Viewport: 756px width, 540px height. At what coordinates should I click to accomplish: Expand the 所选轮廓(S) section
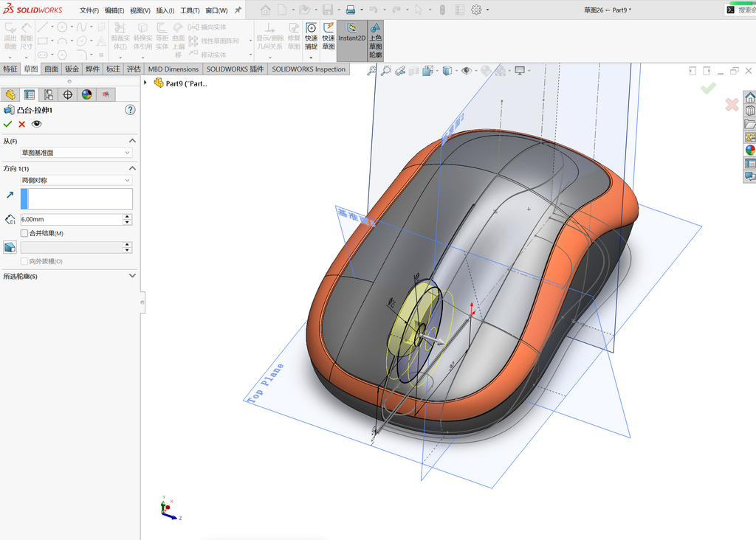point(132,276)
